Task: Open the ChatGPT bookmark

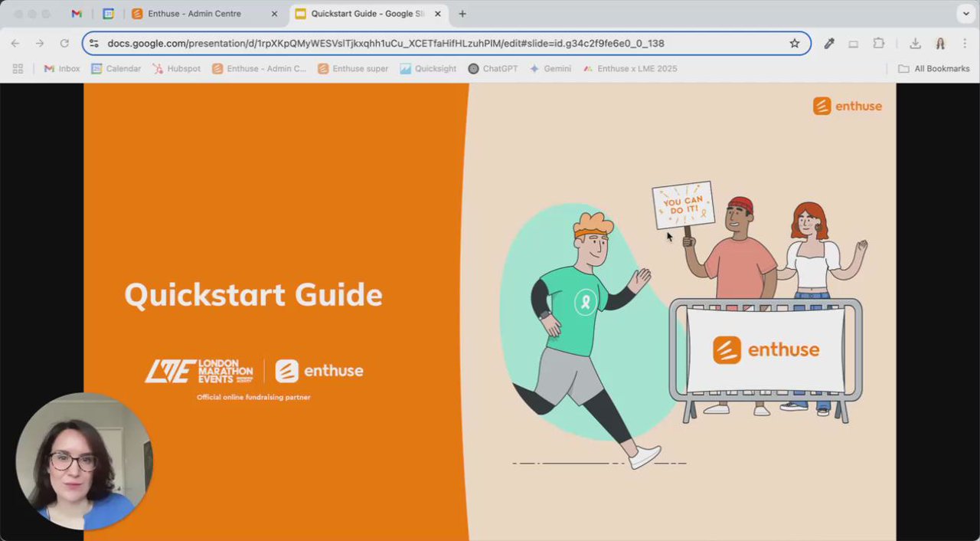Action: coord(493,68)
